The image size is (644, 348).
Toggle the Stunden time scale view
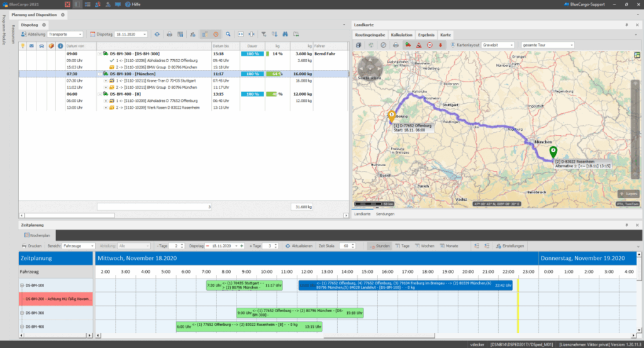(x=379, y=245)
